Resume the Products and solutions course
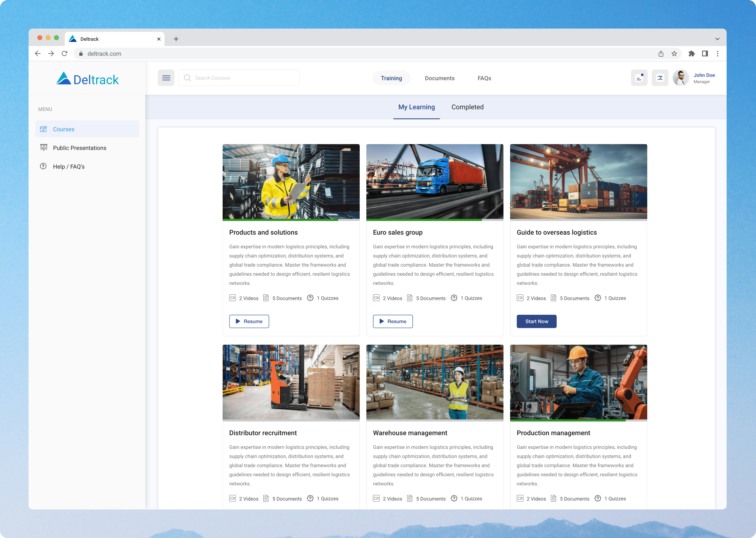The height and width of the screenshot is (538, 756). pos(249,321)
